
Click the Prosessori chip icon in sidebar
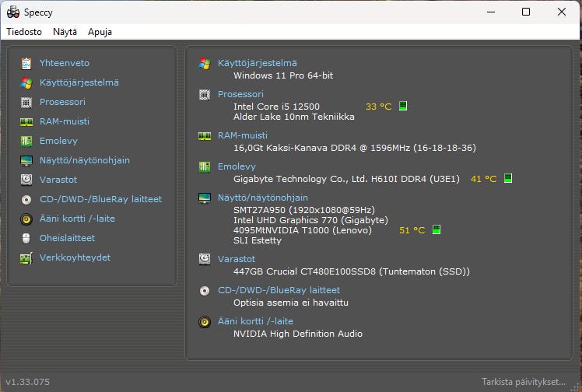pyautogui.click(x=26, y=102)
